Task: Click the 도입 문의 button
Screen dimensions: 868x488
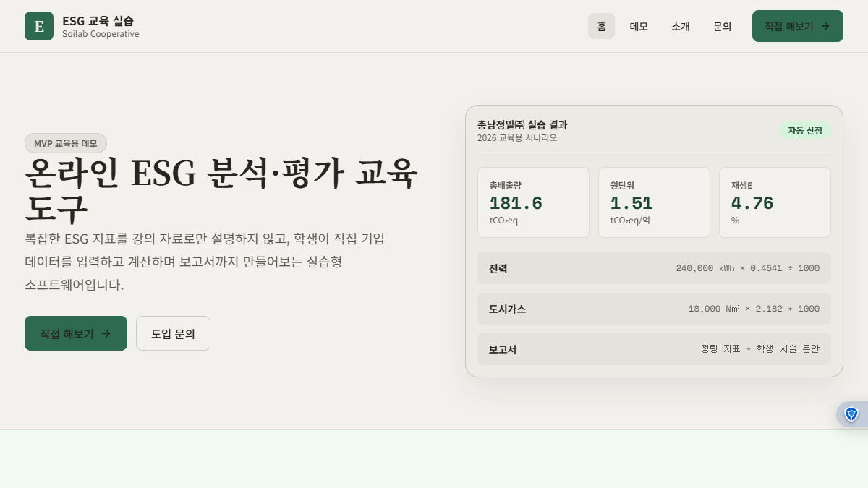Action: (173, 333)
